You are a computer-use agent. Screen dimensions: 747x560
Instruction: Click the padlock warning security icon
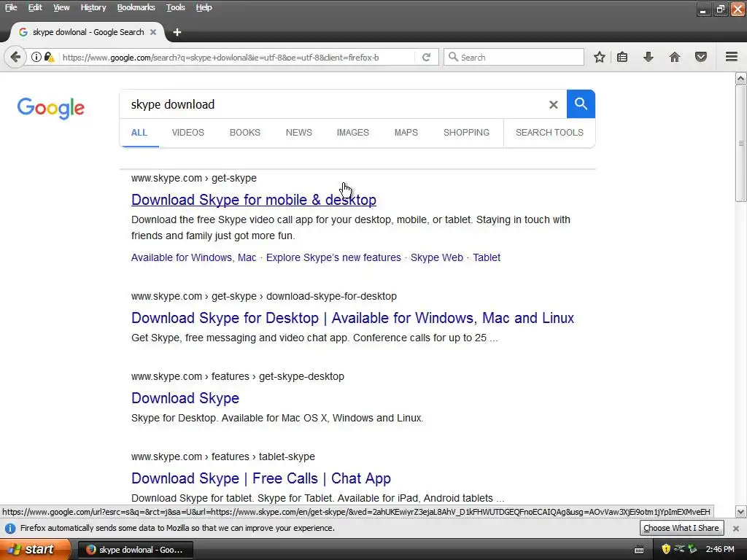(49, 57)
